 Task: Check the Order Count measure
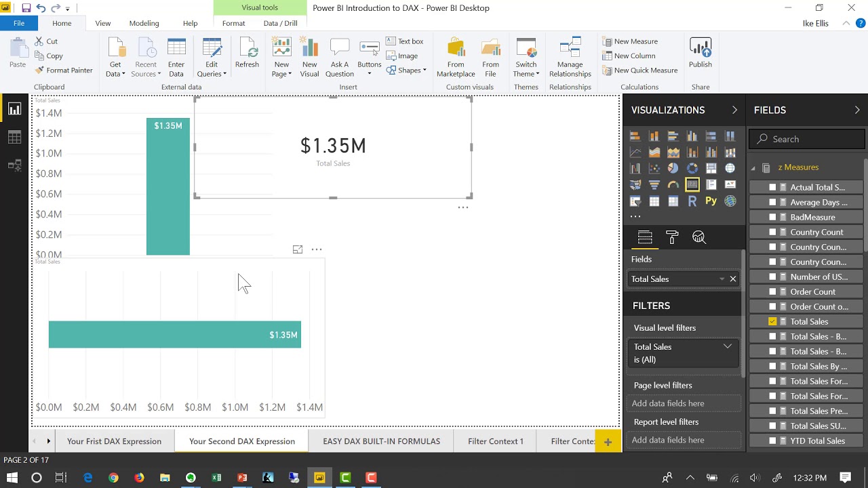(772, 291)
